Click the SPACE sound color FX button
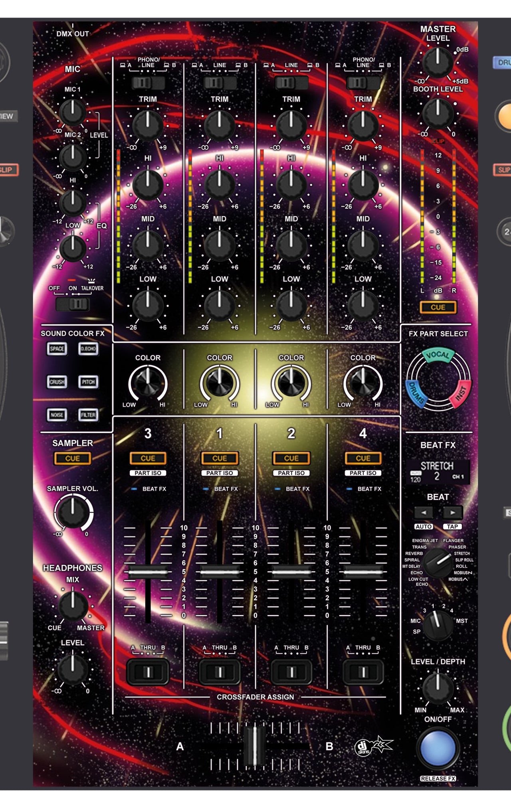 (57, 349)
